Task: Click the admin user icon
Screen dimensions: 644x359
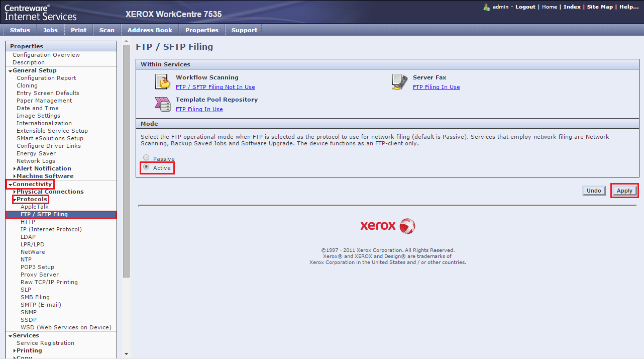Action: pyautogui.click(x=486, y=7)
